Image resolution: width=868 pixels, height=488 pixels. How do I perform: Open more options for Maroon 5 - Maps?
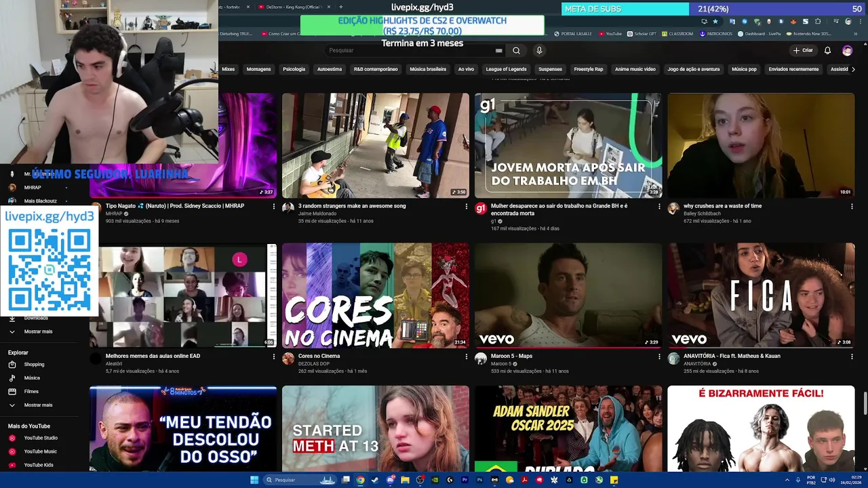659,357
